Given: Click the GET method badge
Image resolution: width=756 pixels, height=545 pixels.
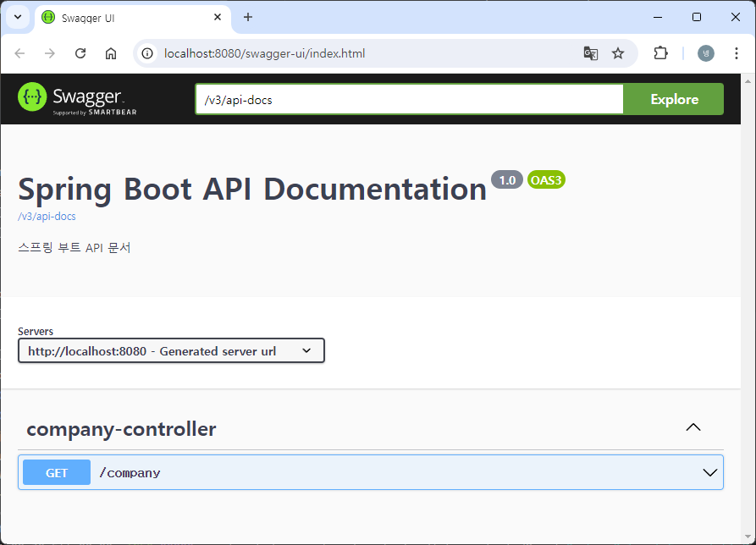Looking at the screenshot, I should [x=57, y=473].
